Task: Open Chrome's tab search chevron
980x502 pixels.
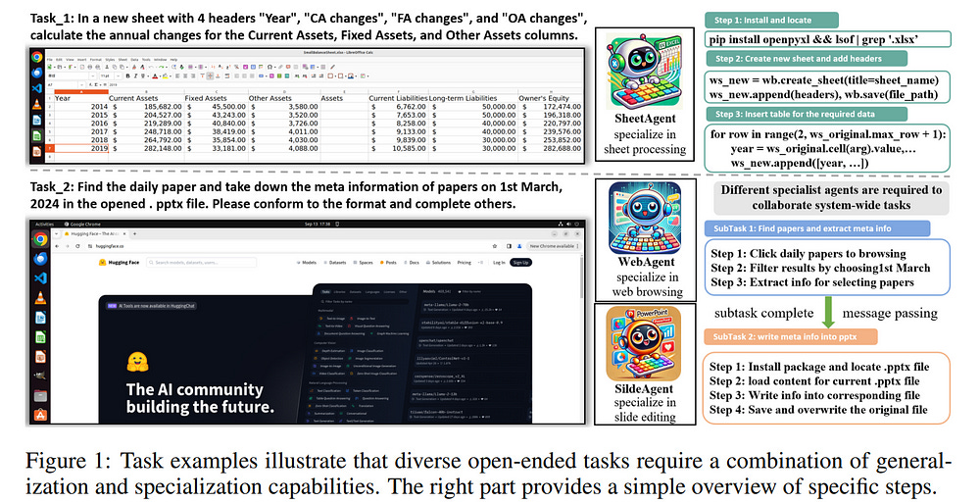Action: coord(56,233)
